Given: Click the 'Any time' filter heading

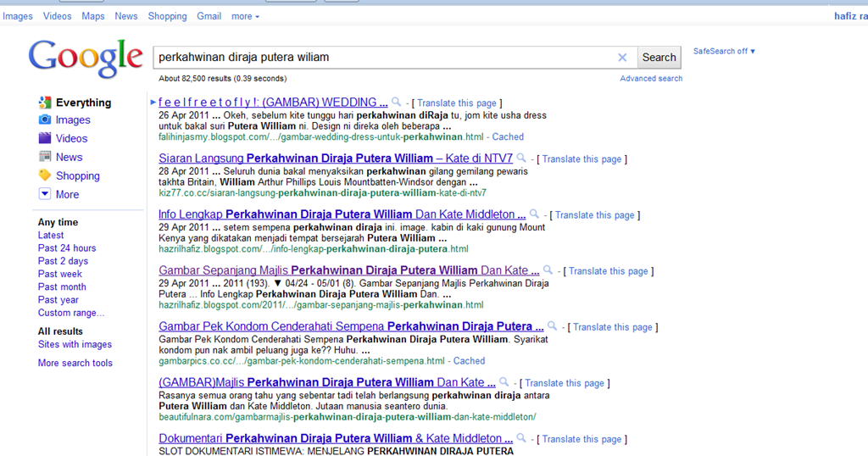Looking at the screenshot, I should [x=58, y=222].
